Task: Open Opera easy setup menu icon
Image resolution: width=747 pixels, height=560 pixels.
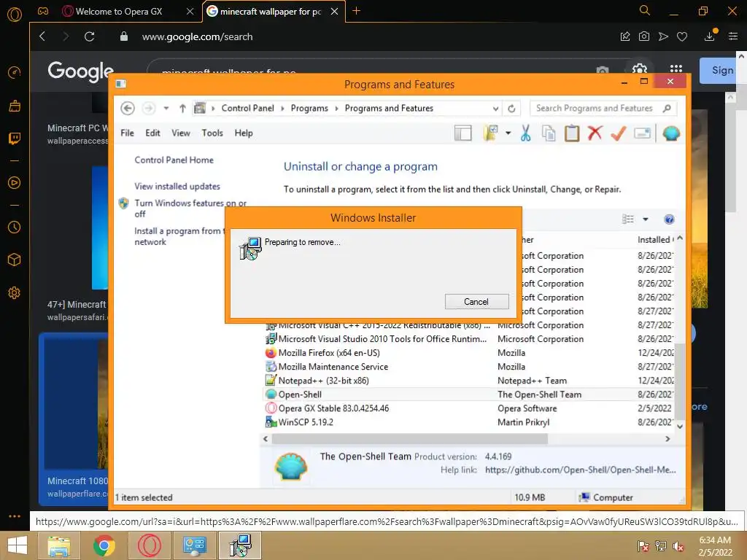Action: (x=733, y=36)
